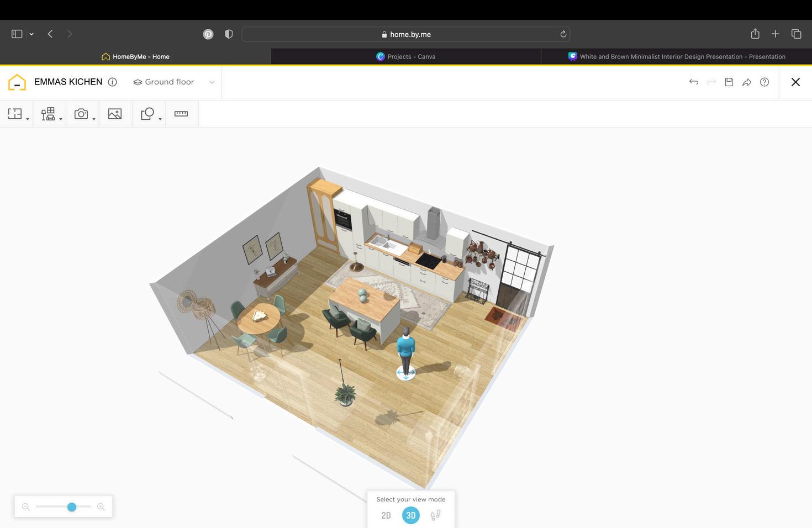This screenshot has height=528, width=812.
Task: Open the Ground floor level dropdown
Action: (x=173, y=82)
